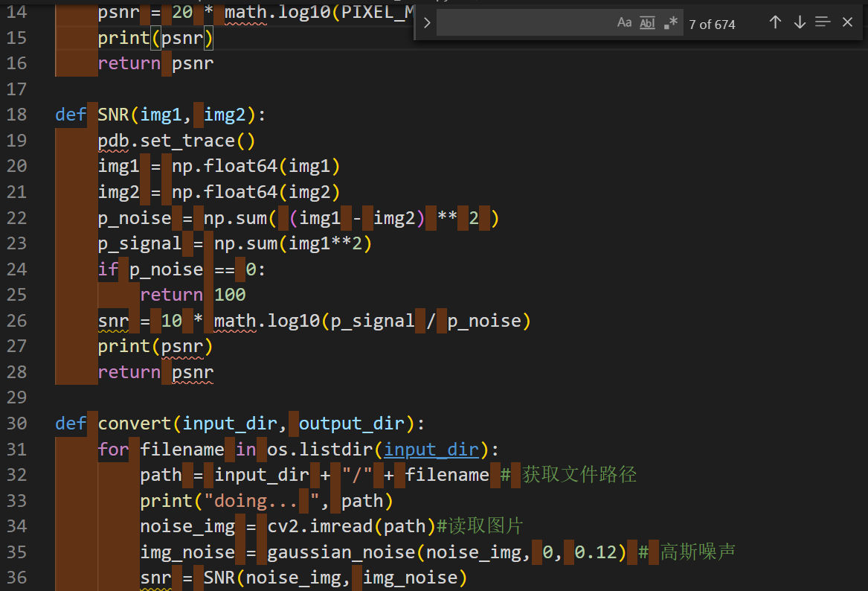Click the SNR function name

[112, 114]
